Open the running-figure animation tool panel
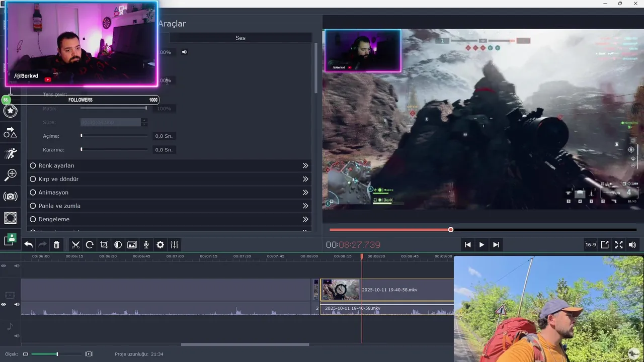 (x=10, y=153)
